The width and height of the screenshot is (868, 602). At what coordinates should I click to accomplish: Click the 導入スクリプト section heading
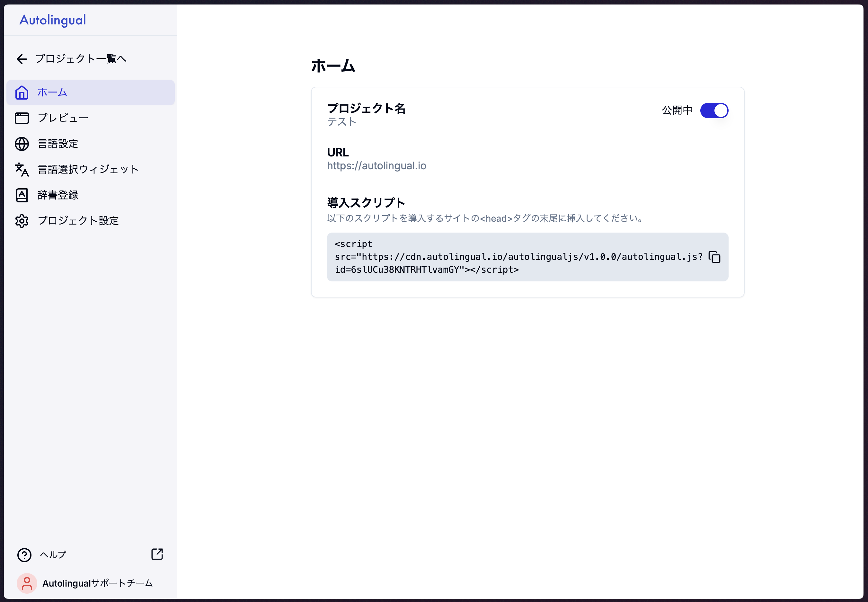point(366,203)
